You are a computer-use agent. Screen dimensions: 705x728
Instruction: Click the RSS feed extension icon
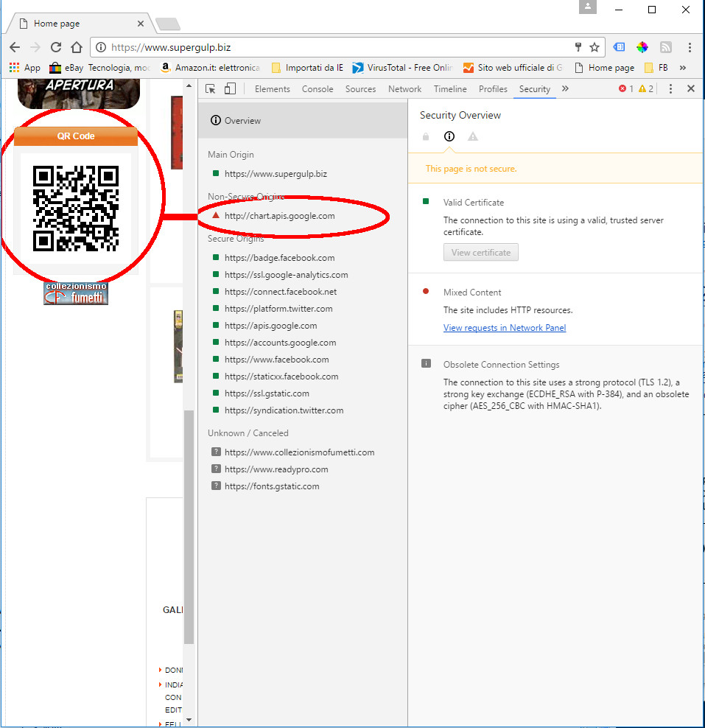click(666, 47)
